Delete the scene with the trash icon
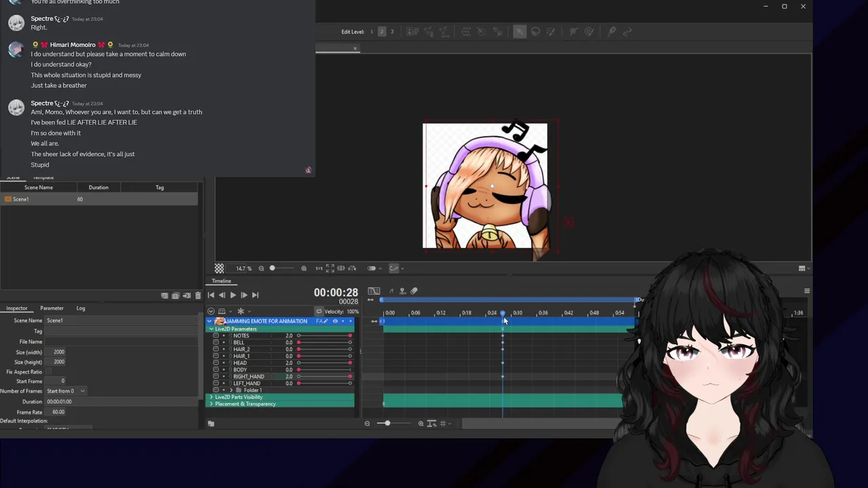Image resolution: width=868 pixels, height=488 pixels. pos(198,296)
